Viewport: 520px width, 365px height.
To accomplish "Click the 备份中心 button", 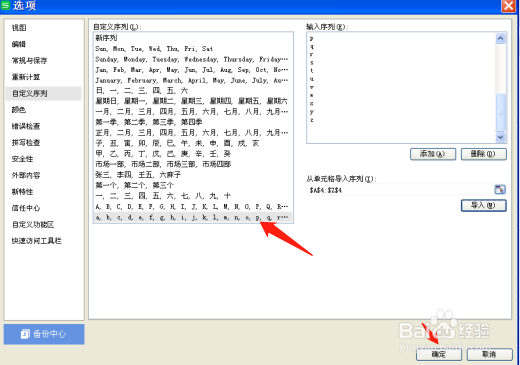I will click(x=44, y=334).
